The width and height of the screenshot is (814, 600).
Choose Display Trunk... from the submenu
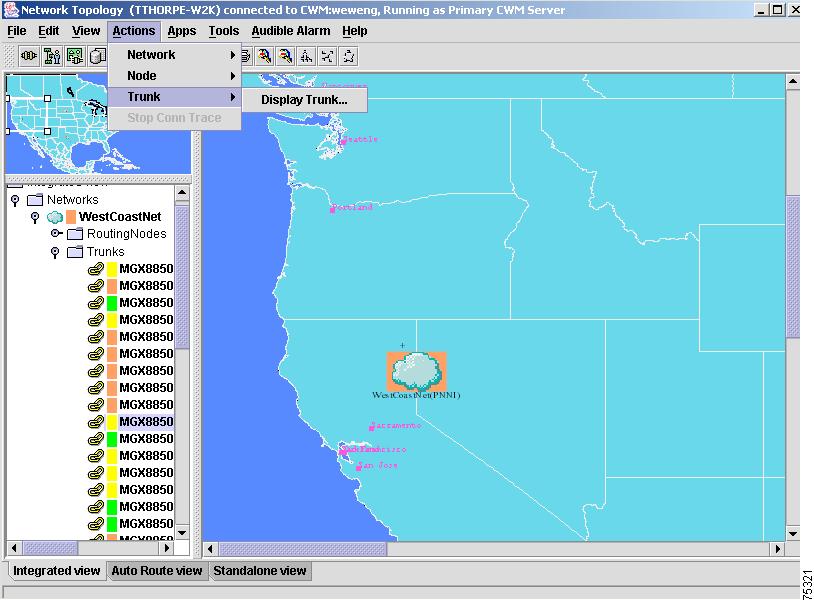click(x=304, y=100)
